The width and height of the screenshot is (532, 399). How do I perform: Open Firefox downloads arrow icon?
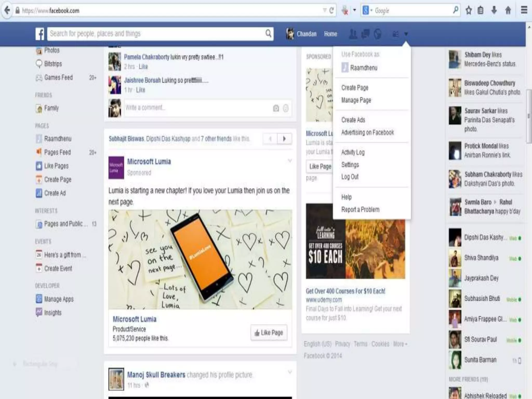click(x=494, y=10)
